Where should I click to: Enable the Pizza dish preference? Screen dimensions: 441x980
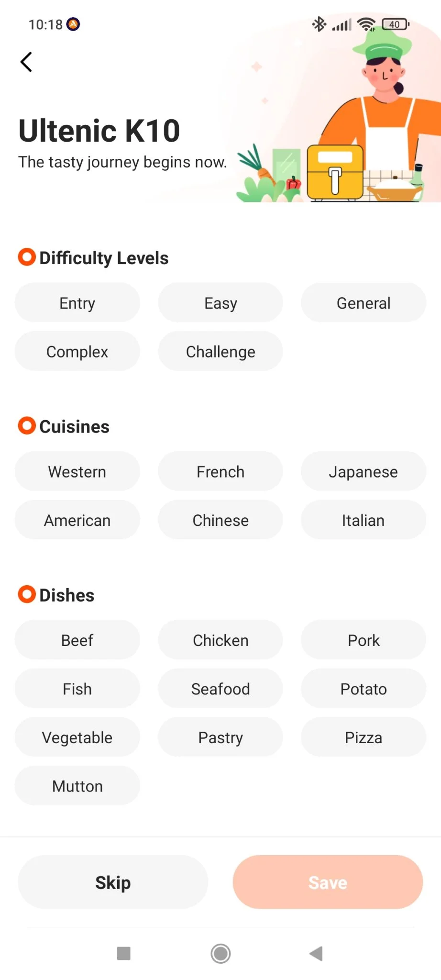(363, 737)
